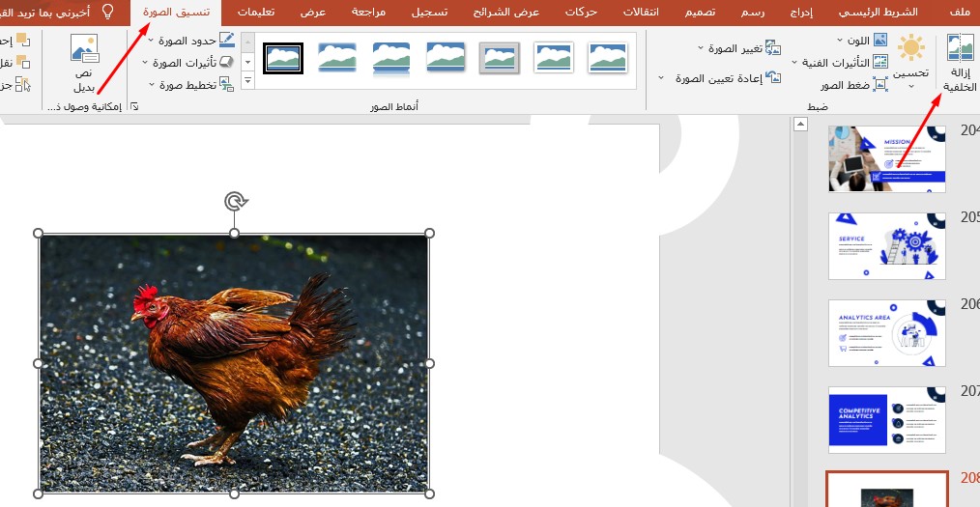
Task: Click the left-middle resize handle of rooster picture
Action: 38,363
